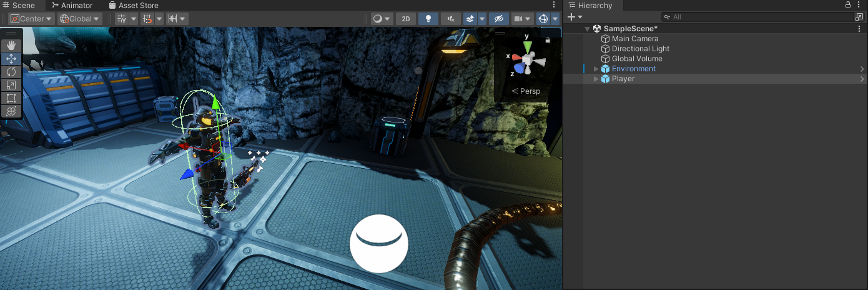Select the Rect tool
The width and height of the screenshot is (868, 290).
click(11, 98)
